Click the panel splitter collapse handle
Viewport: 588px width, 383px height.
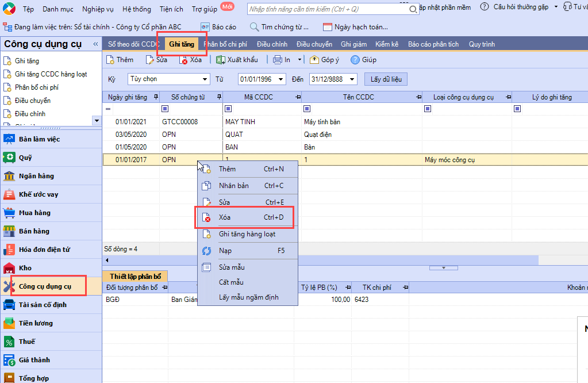tap(444, 268)
